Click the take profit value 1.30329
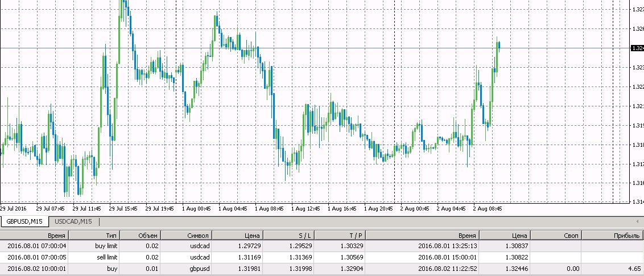Image resolution: width=644 pixels, height=276 pixels. coord(352,246)
